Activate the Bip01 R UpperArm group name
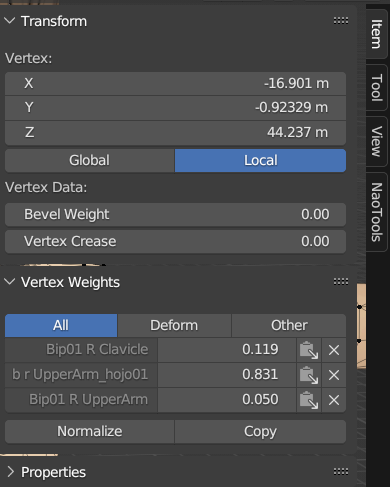 pyautogui.click(x=81, y=400)
